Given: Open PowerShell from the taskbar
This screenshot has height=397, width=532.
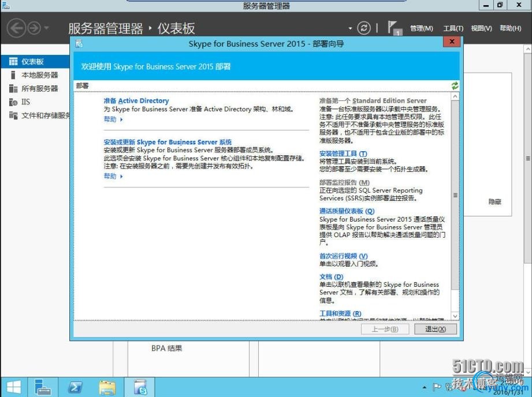Looking at the screenshot, I should click(75, 387).
